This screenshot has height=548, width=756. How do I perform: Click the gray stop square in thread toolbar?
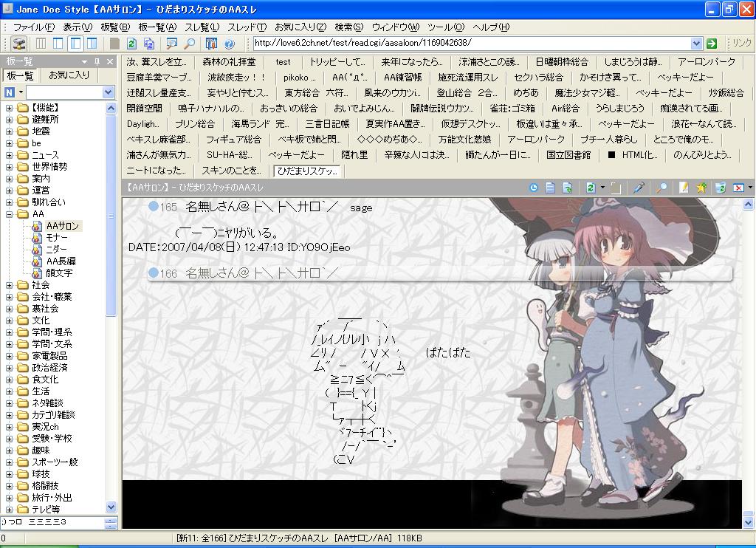(616, 188)
